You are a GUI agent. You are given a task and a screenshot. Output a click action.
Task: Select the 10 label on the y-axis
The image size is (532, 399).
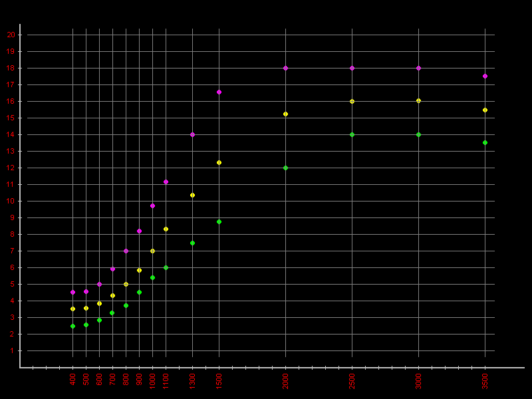(x=11, y=201)
